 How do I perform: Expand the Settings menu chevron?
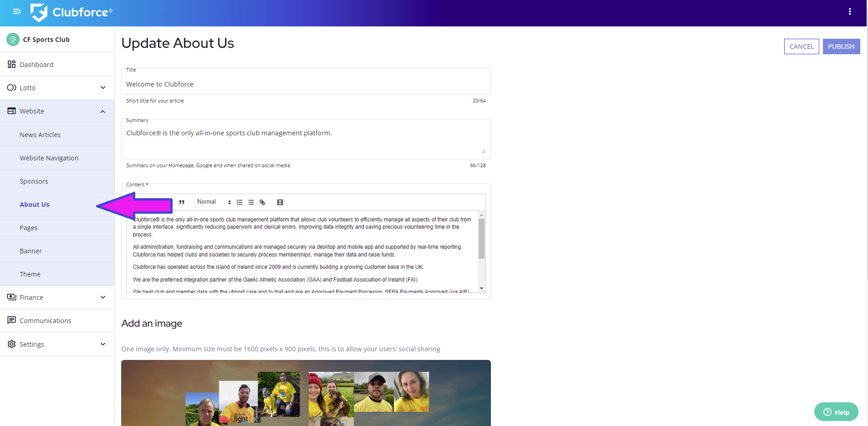coord(103,344)
